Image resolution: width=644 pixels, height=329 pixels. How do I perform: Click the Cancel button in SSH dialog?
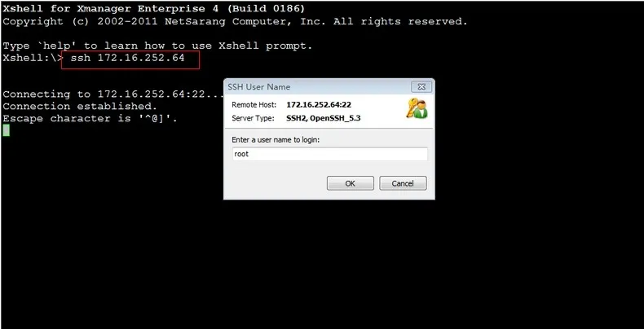[x=403, y=183]
